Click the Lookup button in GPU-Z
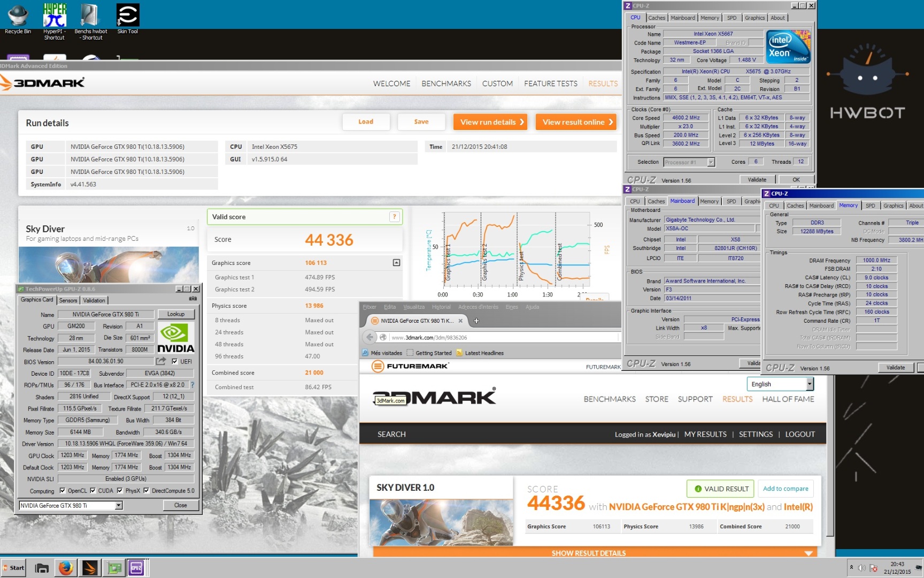The image size is (924, 578). point(176,314)
